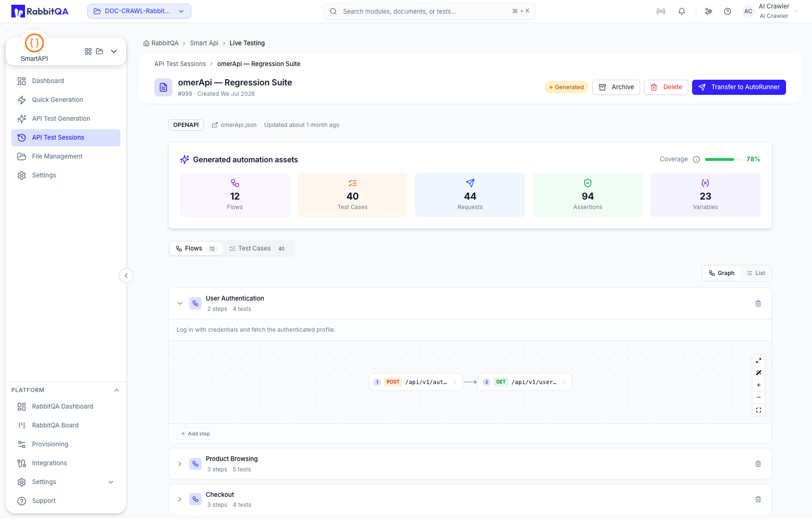
Task: Zoom out on the flow graph
Action: 759,397
